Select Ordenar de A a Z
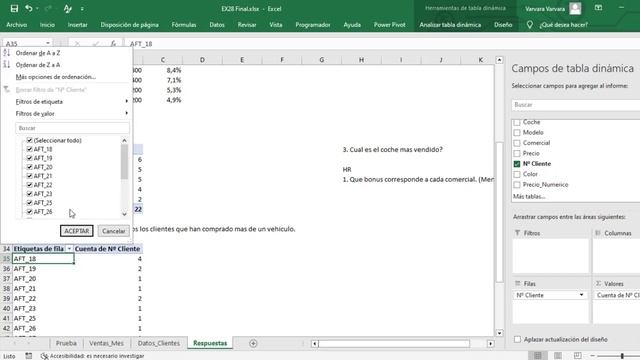 point(38,53)
